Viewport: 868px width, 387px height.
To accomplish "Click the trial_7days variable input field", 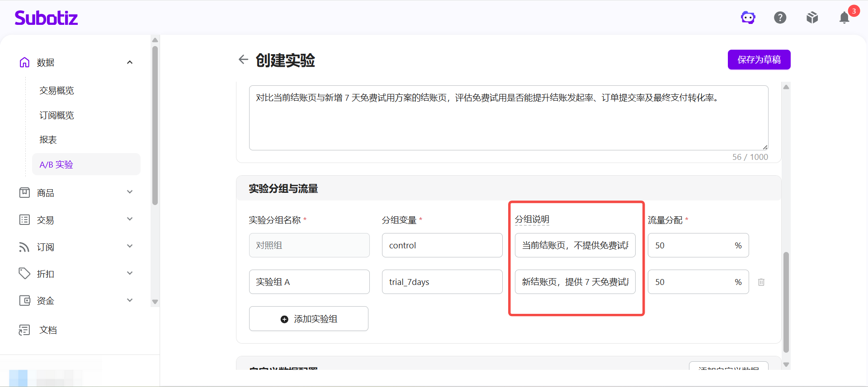I will 442,282.
